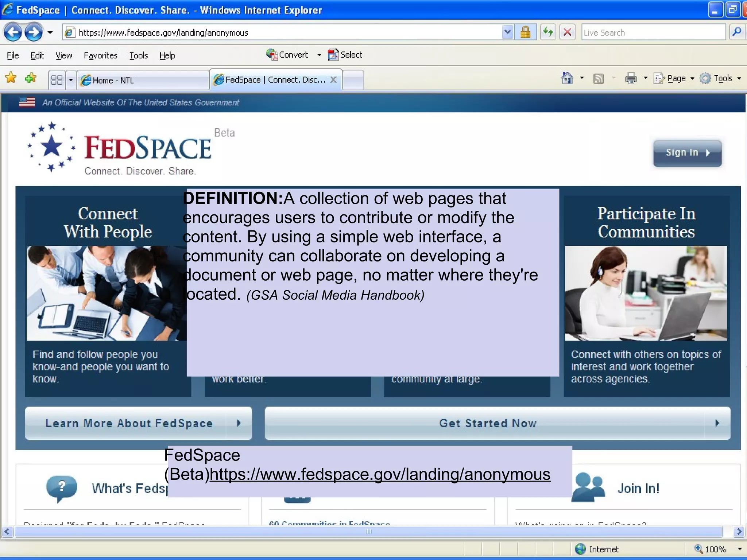Run search with magnifier icon
The image size is (747, 560).
[x=737, y=32]
